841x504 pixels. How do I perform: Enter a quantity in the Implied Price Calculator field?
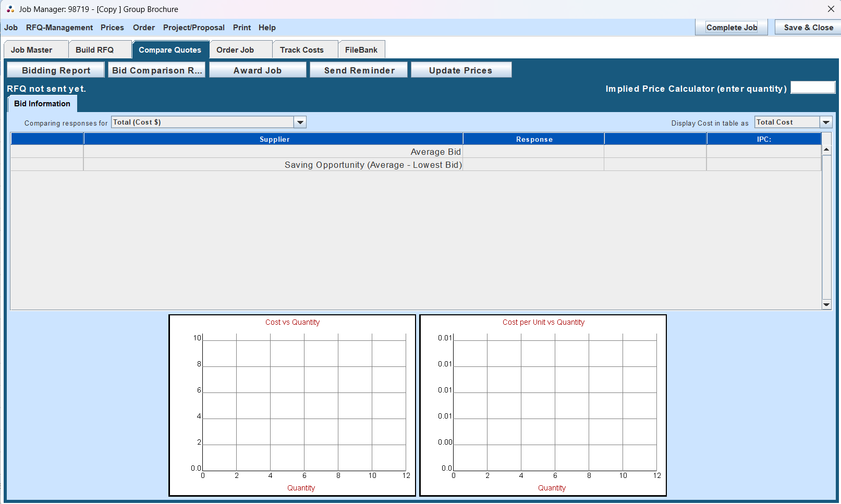(x=812, y=87)
